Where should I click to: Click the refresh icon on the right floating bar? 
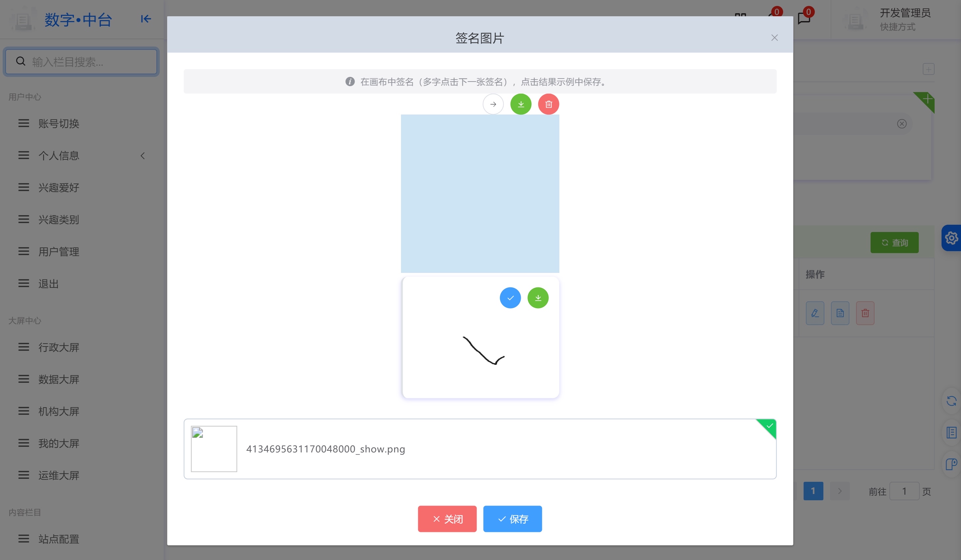pyautogui.click(x=951, y=401)
